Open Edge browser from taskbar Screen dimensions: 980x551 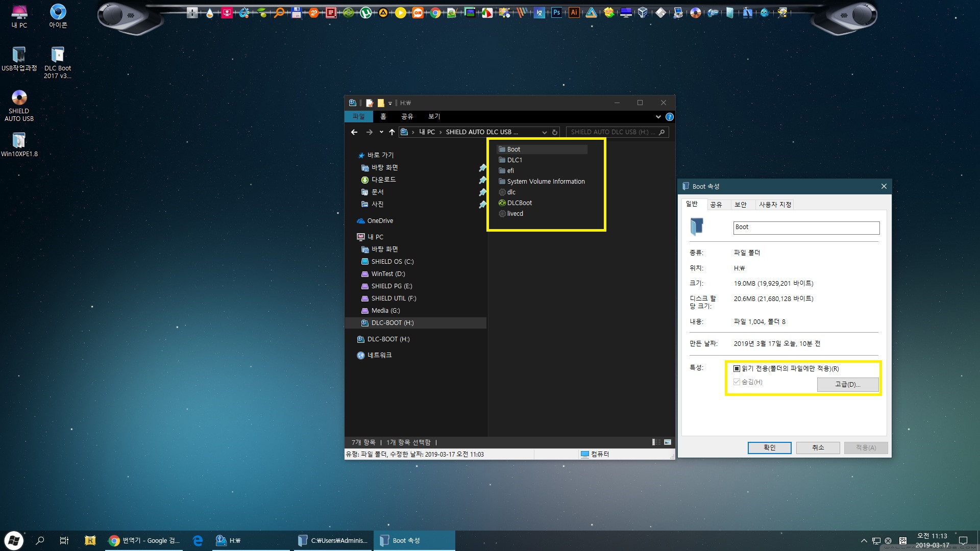click(198, 540)
